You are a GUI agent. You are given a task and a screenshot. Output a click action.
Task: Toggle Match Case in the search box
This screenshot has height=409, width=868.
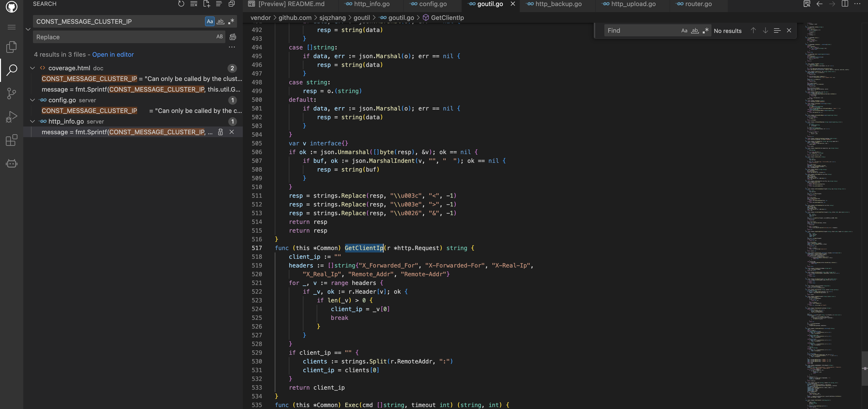210,22
